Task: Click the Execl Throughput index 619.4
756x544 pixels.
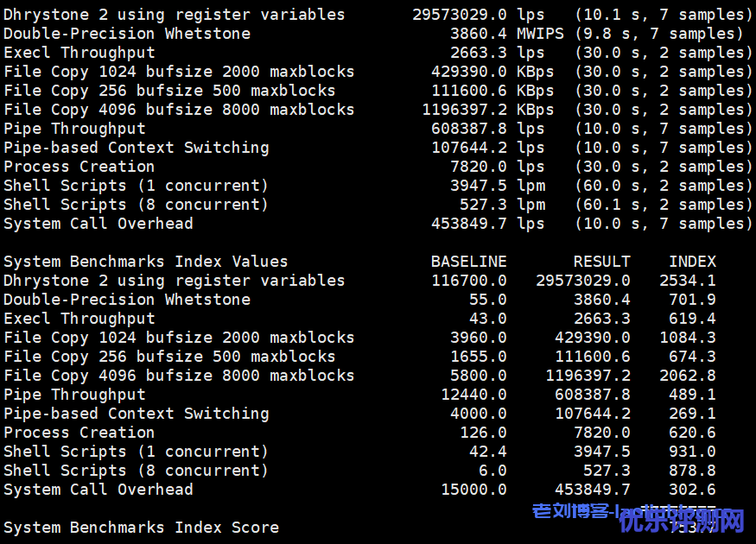Action: tap(692, 319)
